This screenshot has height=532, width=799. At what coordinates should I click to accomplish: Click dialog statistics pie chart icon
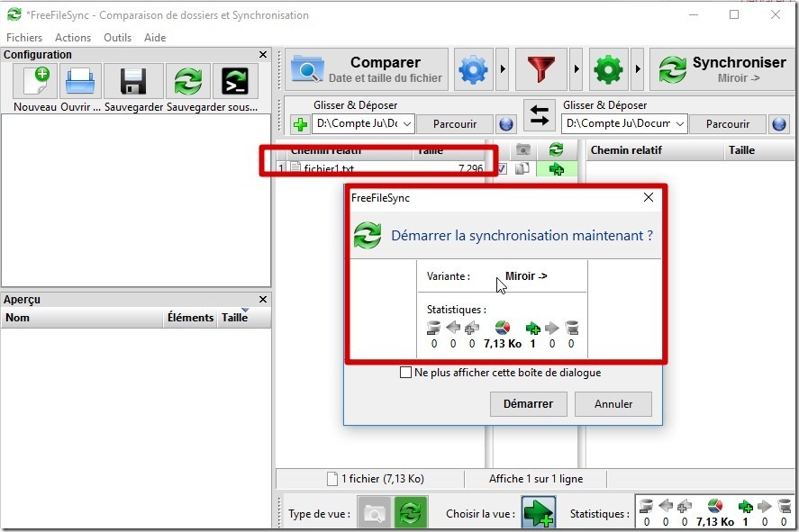pos(503,328)
